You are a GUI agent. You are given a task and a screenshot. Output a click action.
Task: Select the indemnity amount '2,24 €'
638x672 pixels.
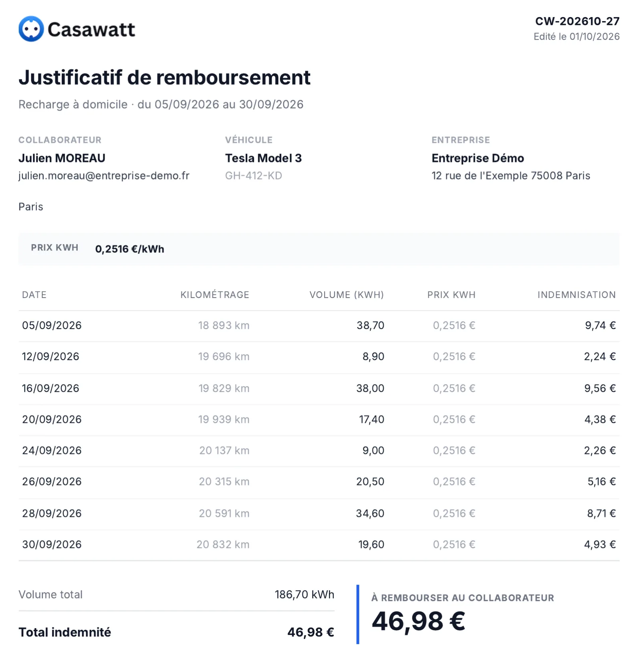(x=600, y=357)
